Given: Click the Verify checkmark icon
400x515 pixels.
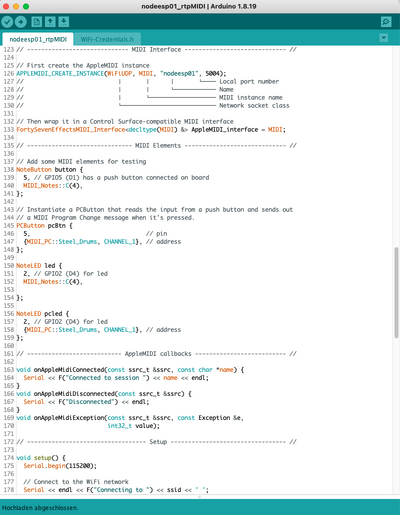Looking at the screenshot, I should click(x=7, y=22).
